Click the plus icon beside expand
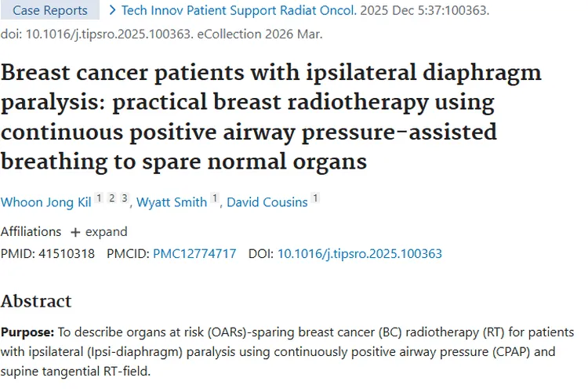588x392 pixels. click(x=75, y=232)
